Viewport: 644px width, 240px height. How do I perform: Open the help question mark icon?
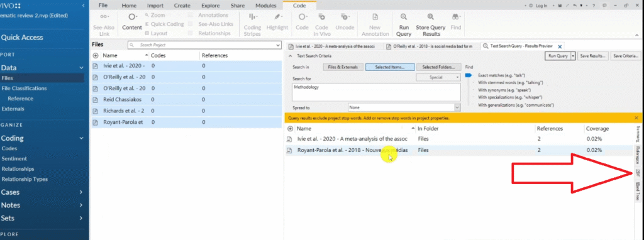(x=594, y=6)
